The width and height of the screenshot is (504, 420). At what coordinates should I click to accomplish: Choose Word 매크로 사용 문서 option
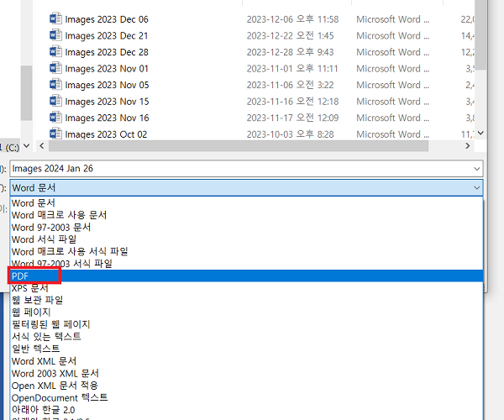click(x=246, y=215)
